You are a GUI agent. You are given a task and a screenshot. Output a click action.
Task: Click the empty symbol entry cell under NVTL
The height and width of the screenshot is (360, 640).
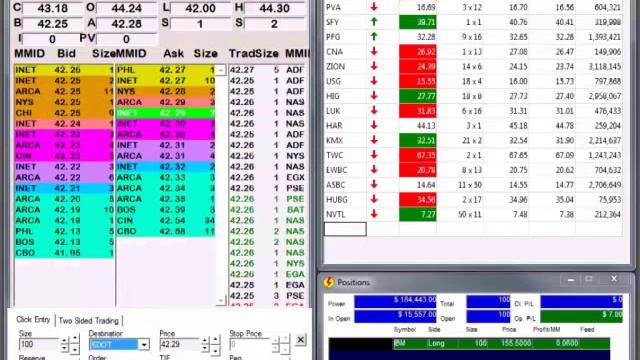(345, 229)
